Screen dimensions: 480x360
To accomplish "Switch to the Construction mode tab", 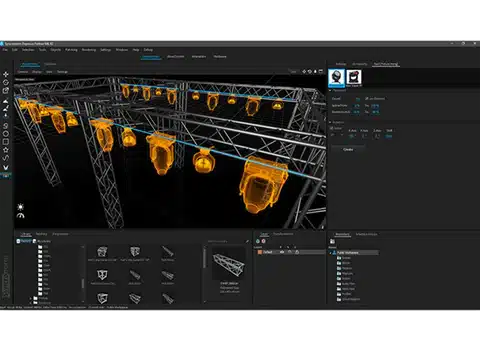I will [150, 57].
